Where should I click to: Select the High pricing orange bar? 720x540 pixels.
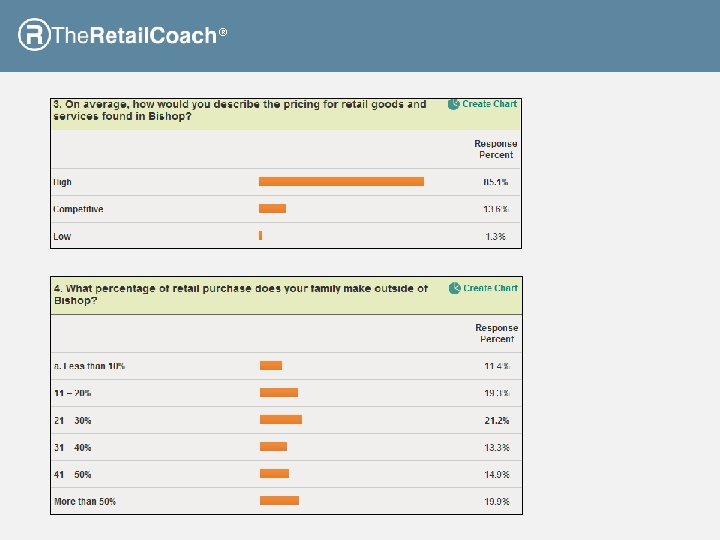[x=341, y=182]
